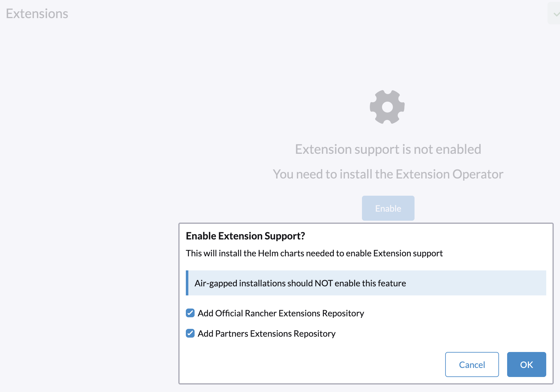560x392 pixels.
Task: Select the air-gapped installation notice banner
Action: (365, 283)
